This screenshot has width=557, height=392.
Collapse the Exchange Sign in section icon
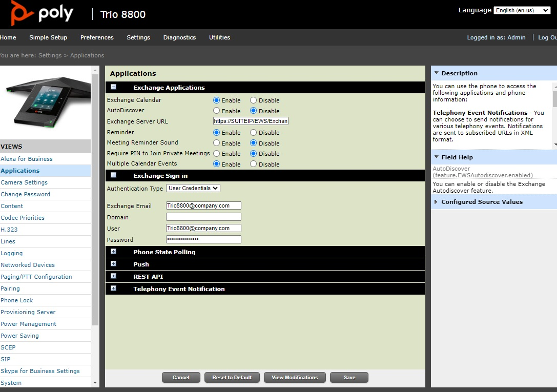(113, 175)
